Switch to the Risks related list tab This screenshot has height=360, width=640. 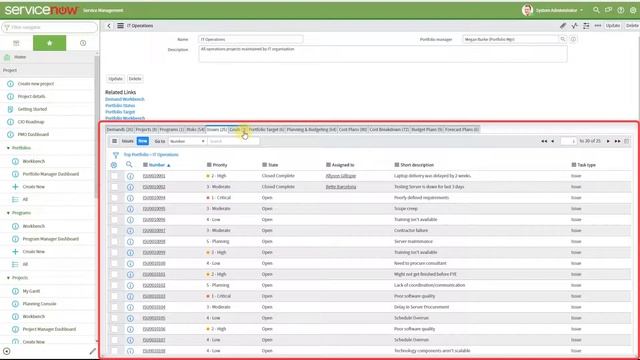pos(196,129)
